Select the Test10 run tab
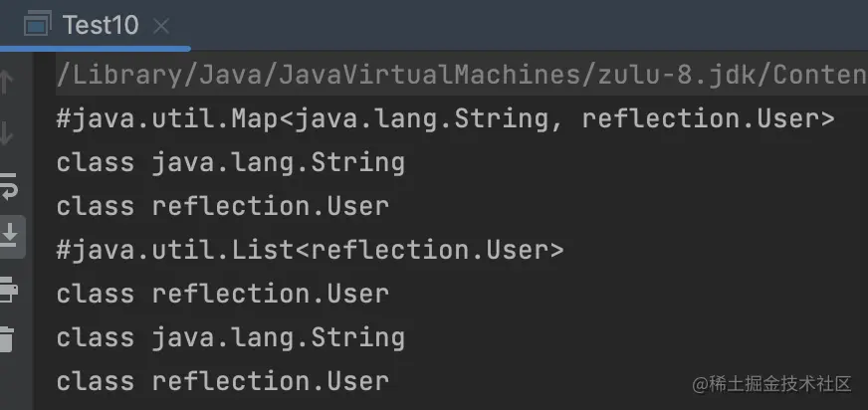Screen dimensions: 868x410 point(97,26)
